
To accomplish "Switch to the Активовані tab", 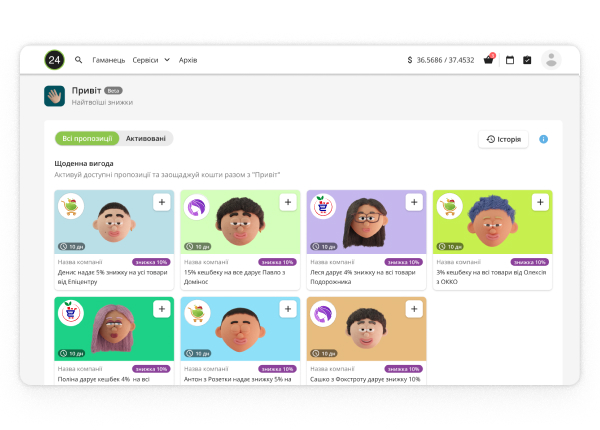I will point(146,139).
